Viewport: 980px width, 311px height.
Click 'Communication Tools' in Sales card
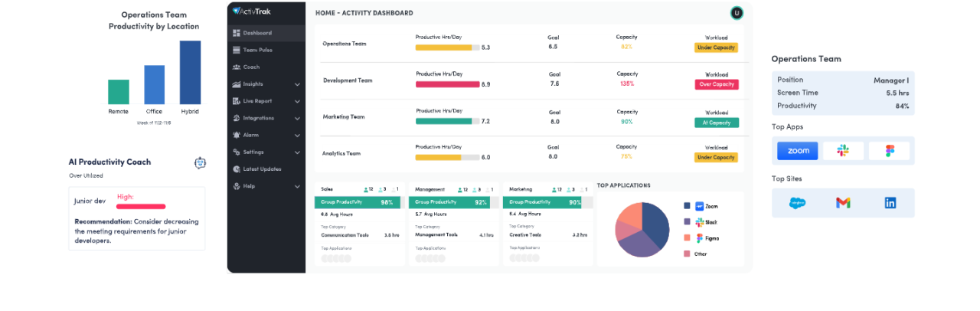345,235
